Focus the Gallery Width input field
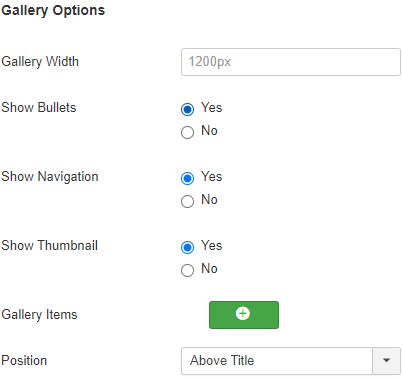The width and height of the screenshot is (403, 379). coord(291,62)
